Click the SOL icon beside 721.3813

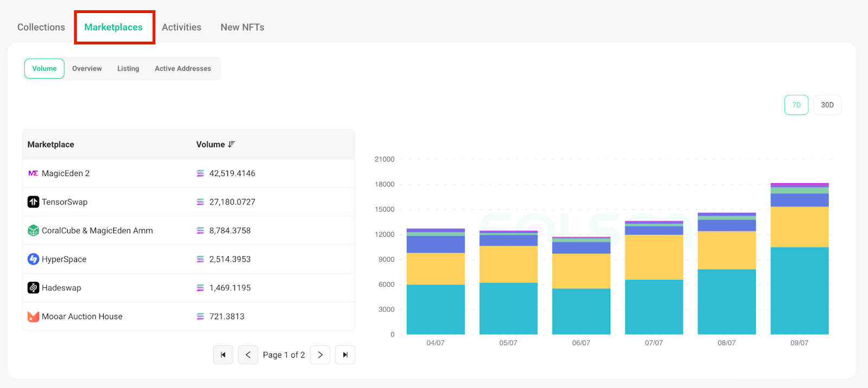pyautogui.click(x=200, y=316)
